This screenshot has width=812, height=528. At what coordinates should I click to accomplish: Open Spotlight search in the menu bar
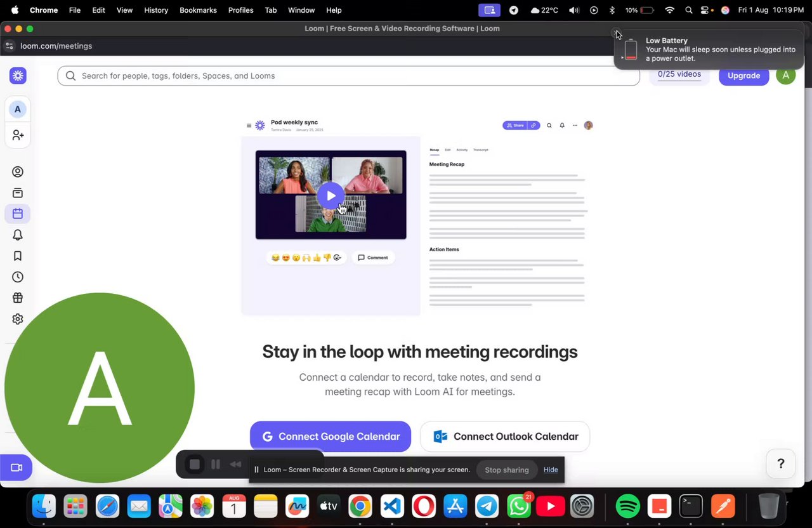(x=689, y=10)
